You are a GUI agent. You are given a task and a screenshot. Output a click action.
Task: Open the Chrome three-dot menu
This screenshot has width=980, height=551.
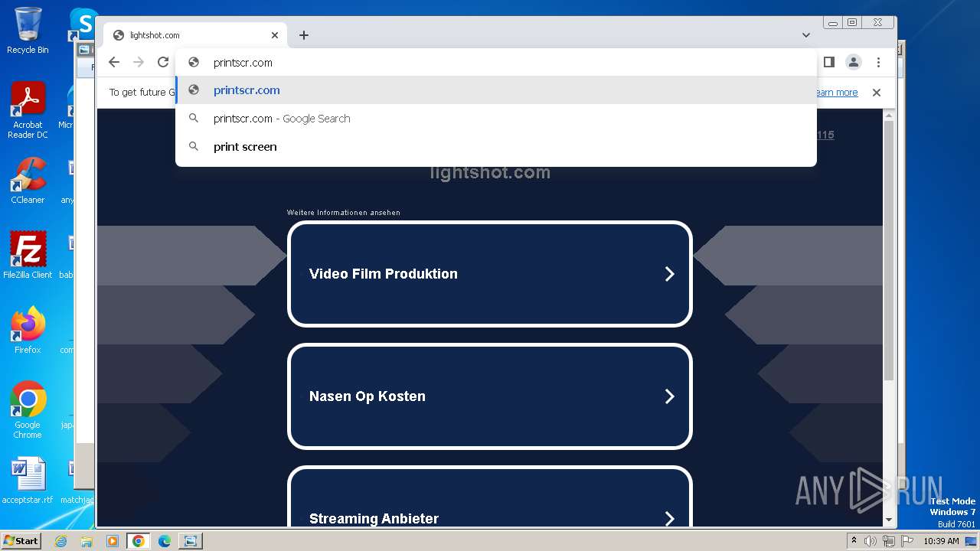(x=878, y=62)
